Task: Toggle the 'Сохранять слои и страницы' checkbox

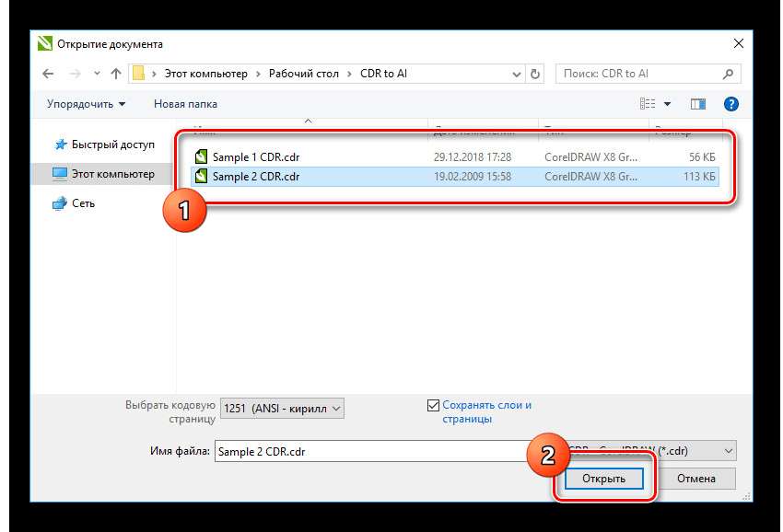Action: [x=433, y=405]
